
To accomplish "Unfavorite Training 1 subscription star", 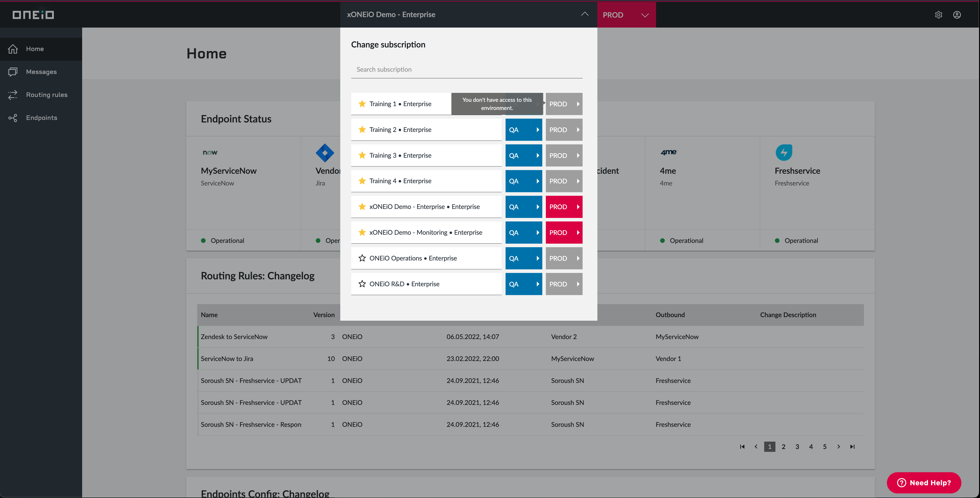I will pyautogui.click(x=362, y=104).
